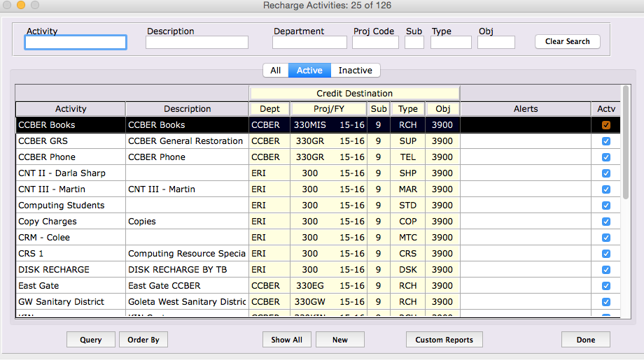Select the CRM - Colee row

(x=318, y=238)
